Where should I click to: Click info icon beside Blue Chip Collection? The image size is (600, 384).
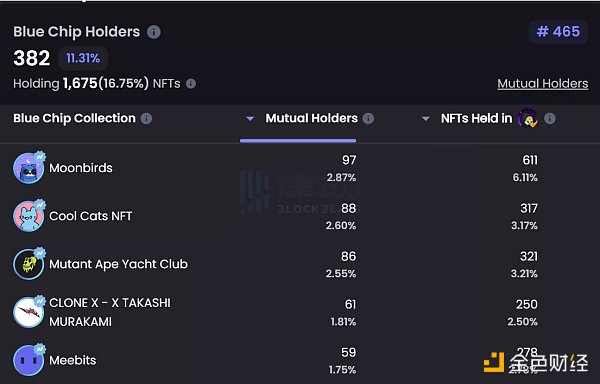click(x=146, y=119)
